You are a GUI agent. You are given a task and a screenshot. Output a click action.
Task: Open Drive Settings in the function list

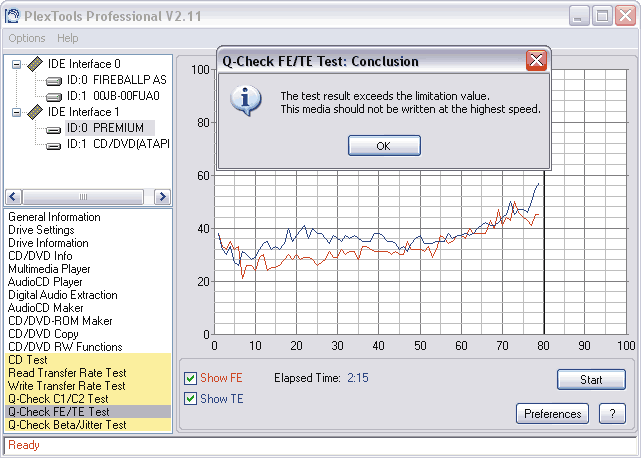pyautogui.click(x=41, y=230)
